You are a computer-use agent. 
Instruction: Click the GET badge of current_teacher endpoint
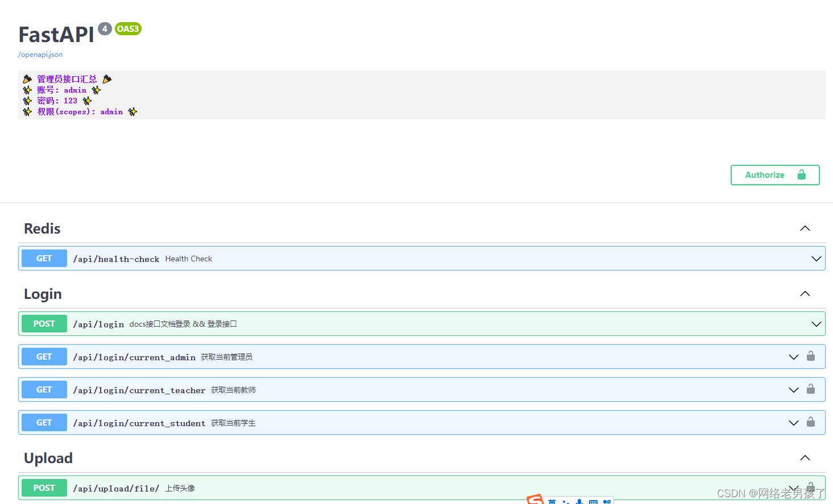pyautogui.click(x=44, y=390)
